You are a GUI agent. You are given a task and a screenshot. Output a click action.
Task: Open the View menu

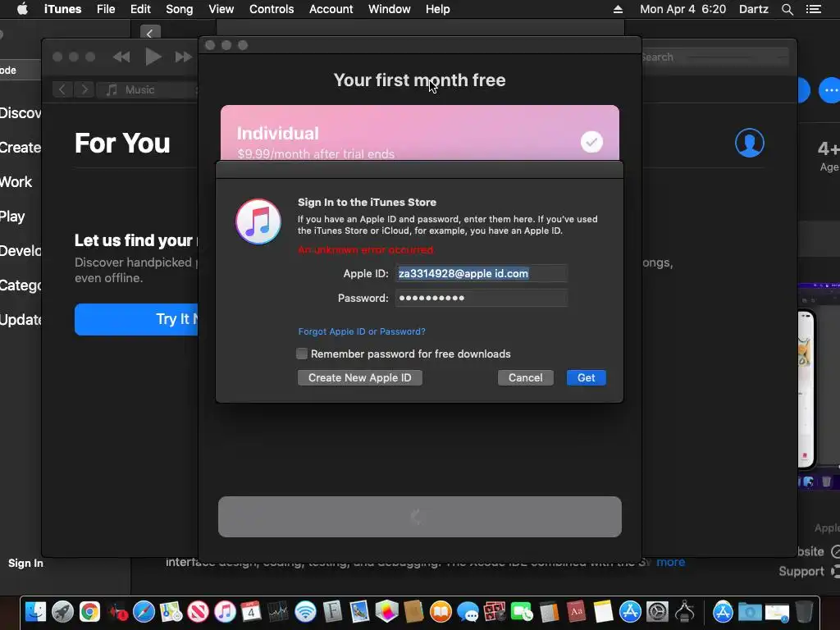point(221,9)
